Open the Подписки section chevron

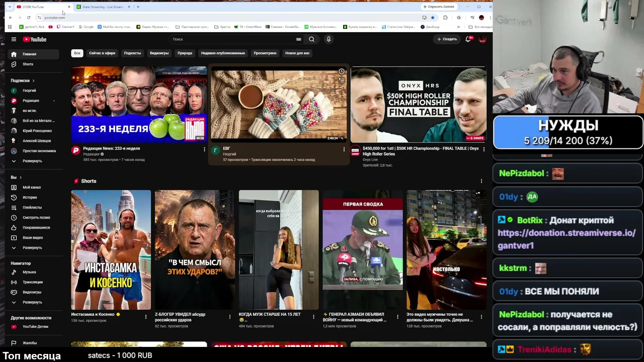[33, 80]
